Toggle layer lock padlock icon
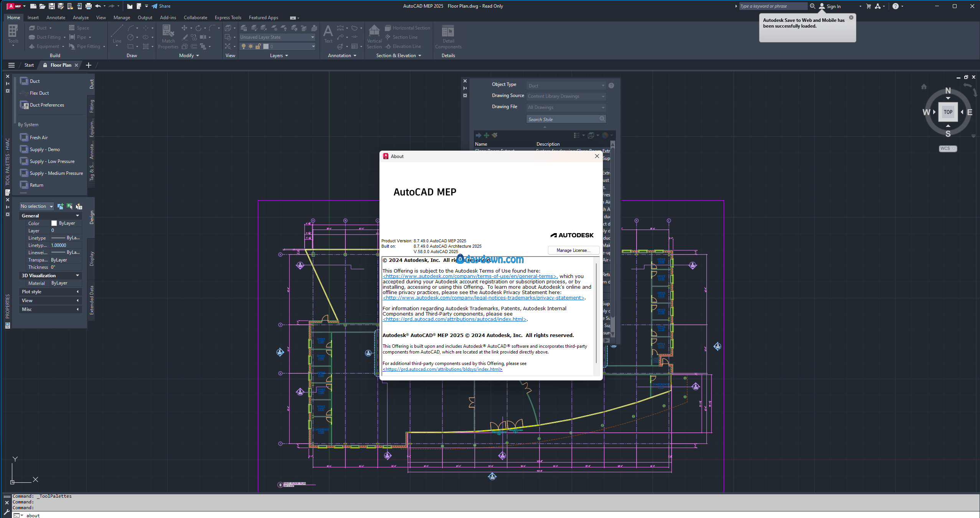980x518 pixels. pos(258,46)
